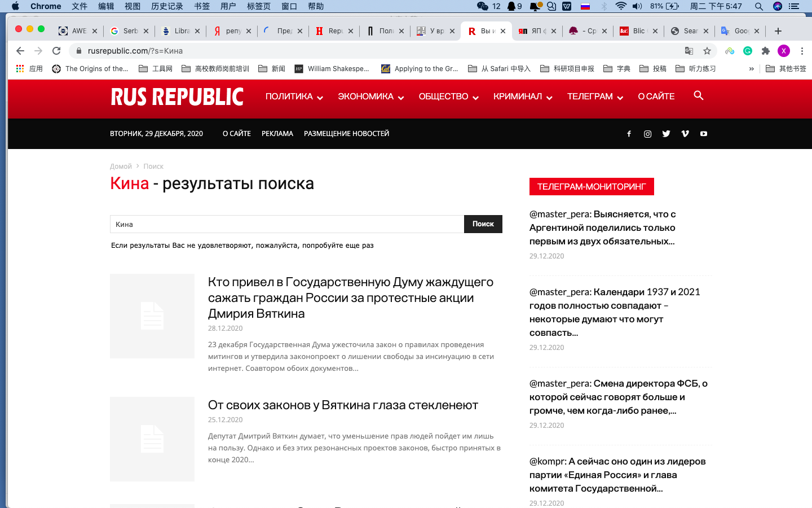Open Rus Republic Instagram icon
This screenshot has height=508, width=812.
click(x=647, y=134)
